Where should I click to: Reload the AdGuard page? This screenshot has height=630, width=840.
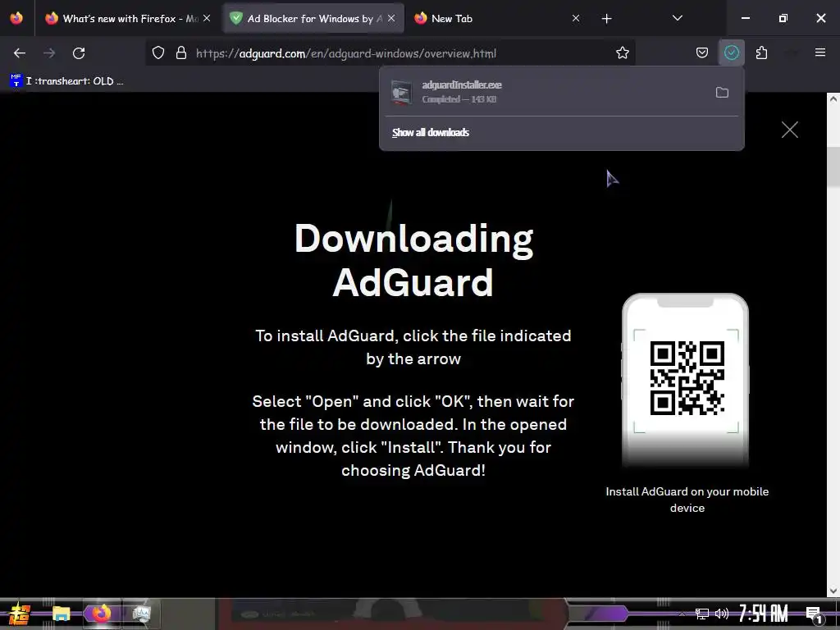coord(79,53)
